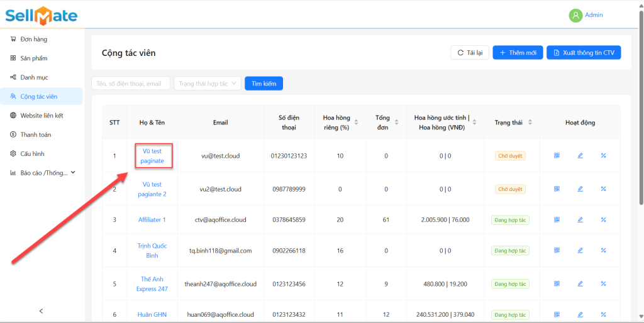
Task: Select Website liên kết in the sidebar
Action: pos(42,116)
